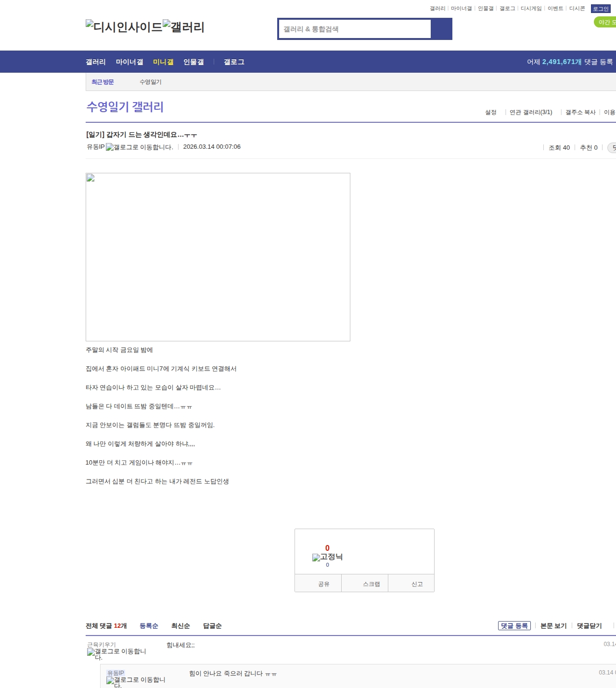This screenshot has height=688, width=616.
Task: Sort comments by 최신순
Action: [x=180, y=626]
